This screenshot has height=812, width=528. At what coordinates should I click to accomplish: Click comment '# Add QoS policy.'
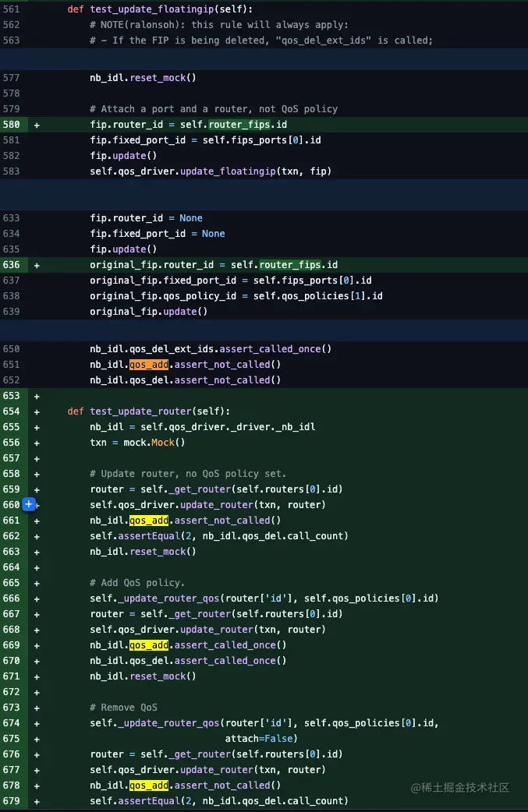137,583
